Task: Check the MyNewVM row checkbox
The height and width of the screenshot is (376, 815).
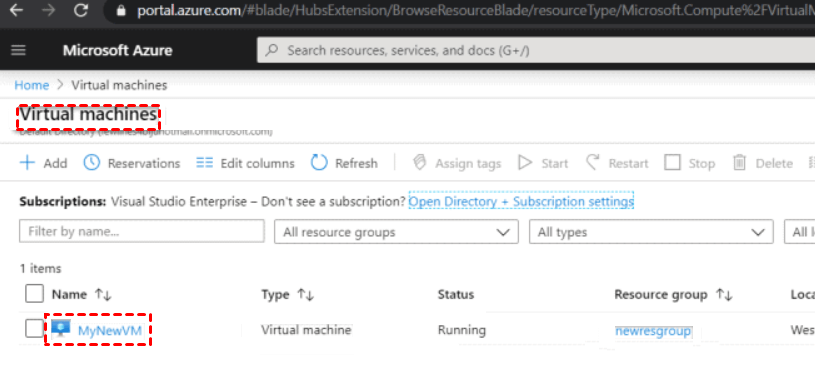Action: tap(34, 329)
